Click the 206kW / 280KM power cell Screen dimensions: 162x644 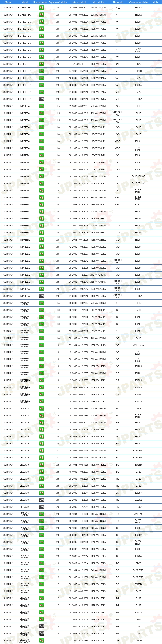point(98,275)
